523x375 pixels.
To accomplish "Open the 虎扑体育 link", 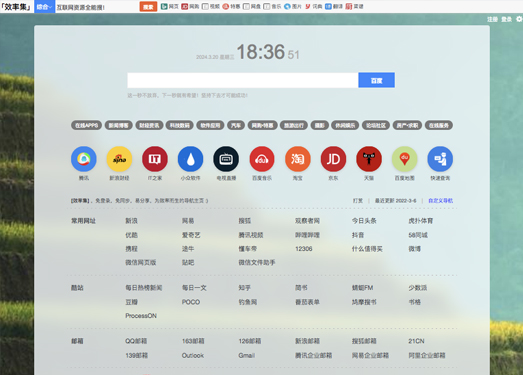I will [x=421, y=221].
